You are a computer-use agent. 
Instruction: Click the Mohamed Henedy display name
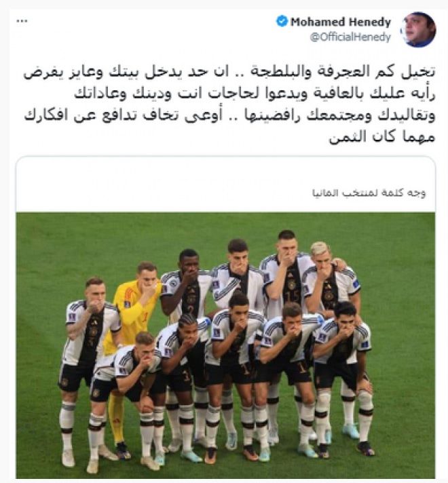[341, 22]
